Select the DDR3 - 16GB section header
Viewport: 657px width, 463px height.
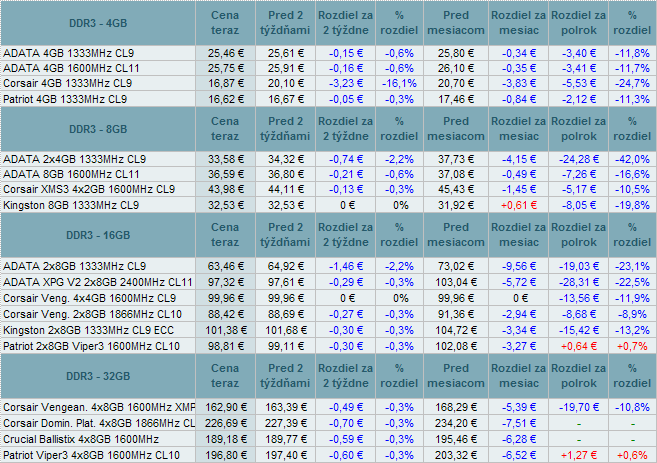pyautogui.click(x=98, y=235)
